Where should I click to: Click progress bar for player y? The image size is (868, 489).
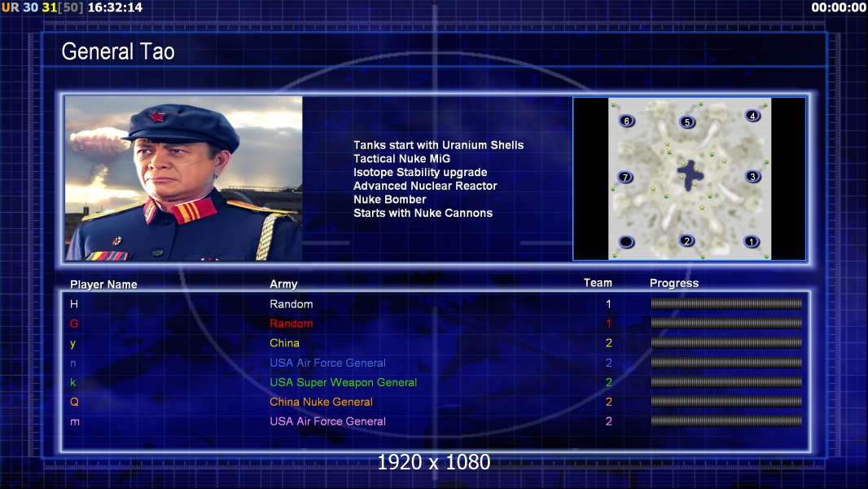click(x=726, y=343)
